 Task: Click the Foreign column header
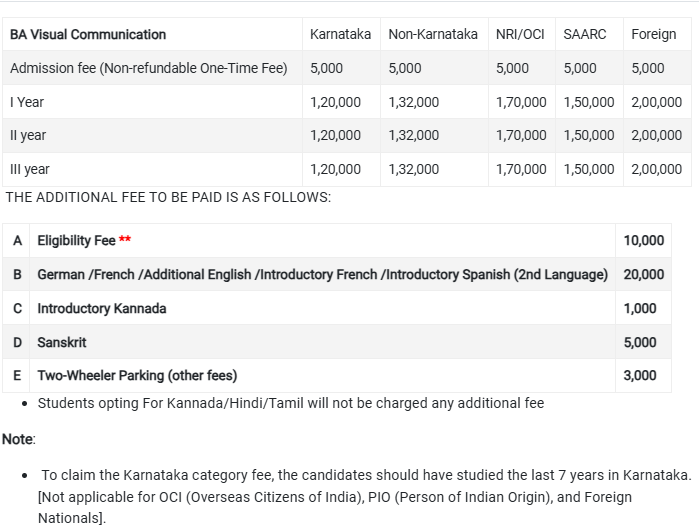point(654,34)
